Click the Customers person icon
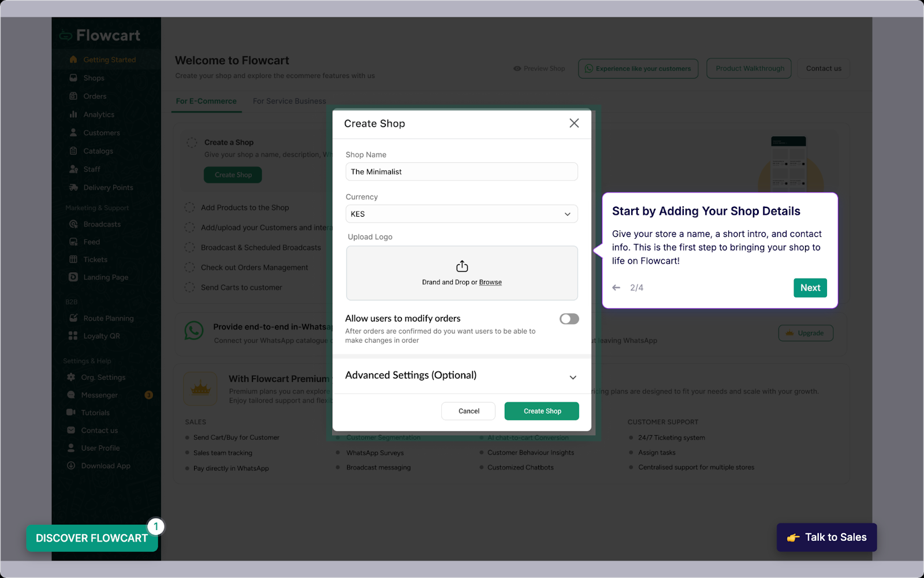Screen dimensions: 924x578 click(x=73, y=132)
